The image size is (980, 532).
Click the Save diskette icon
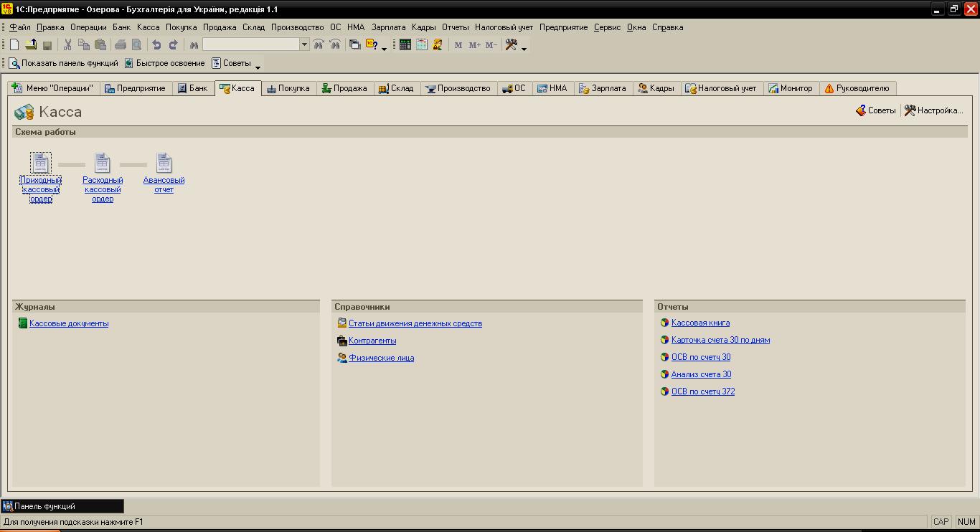[x=47, y=44]
